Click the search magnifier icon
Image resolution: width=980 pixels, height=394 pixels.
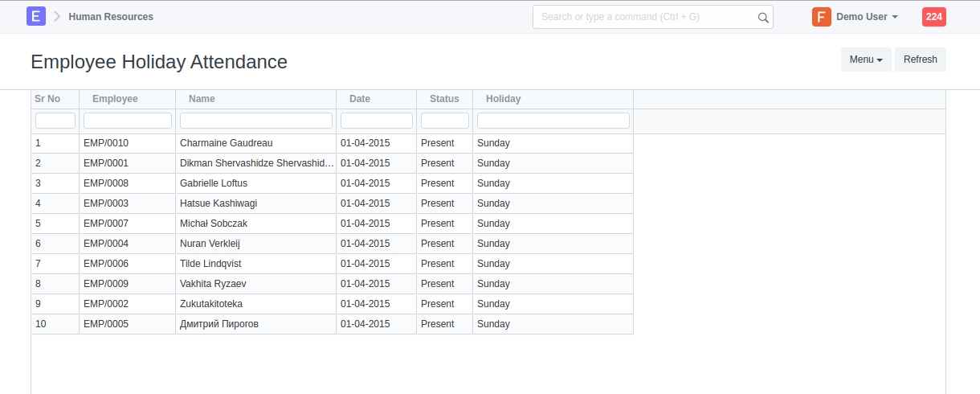pos(762,17)
